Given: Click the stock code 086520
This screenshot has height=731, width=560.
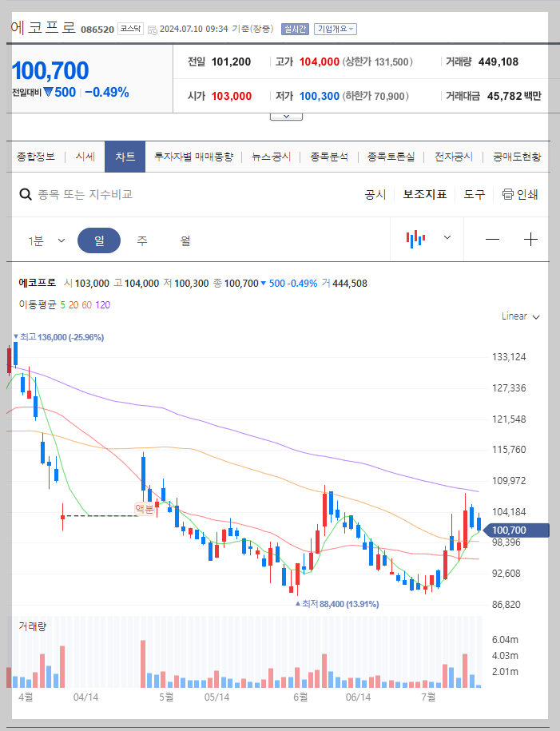Looking at the screenshot, I should point(97,30).
